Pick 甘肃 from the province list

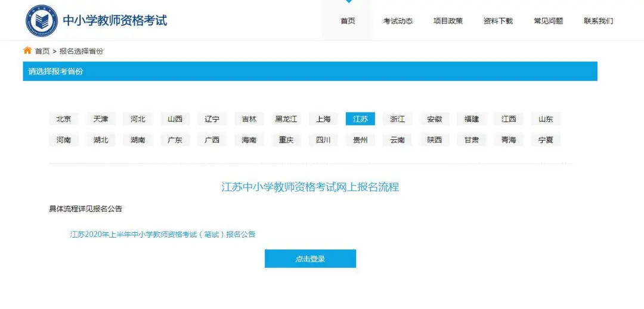pos(472,140)
